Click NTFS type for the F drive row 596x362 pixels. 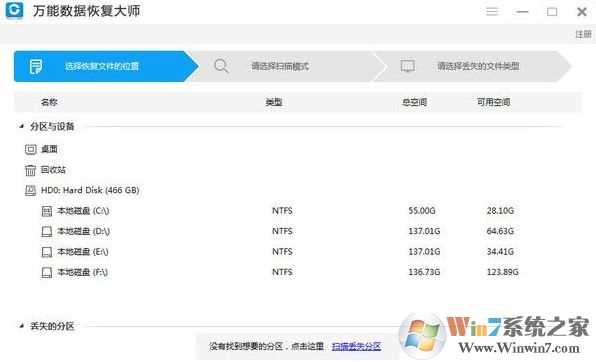tap(282, 272)
